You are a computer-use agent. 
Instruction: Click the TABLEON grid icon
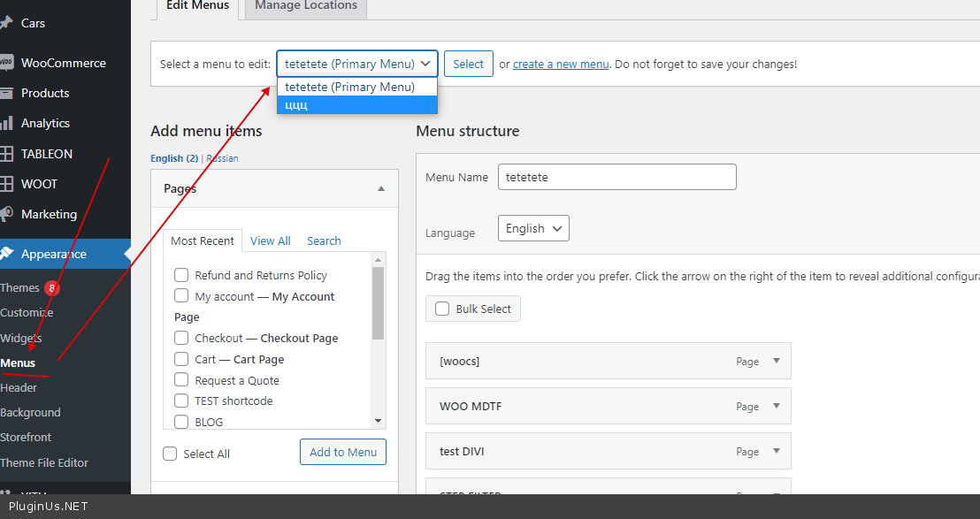(x=6, y=154)
